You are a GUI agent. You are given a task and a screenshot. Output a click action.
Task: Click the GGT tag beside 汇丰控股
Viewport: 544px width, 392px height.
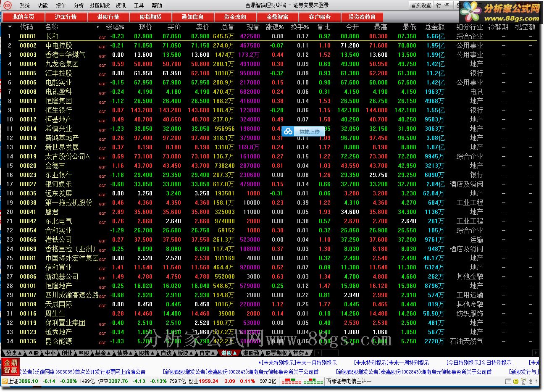102,75
